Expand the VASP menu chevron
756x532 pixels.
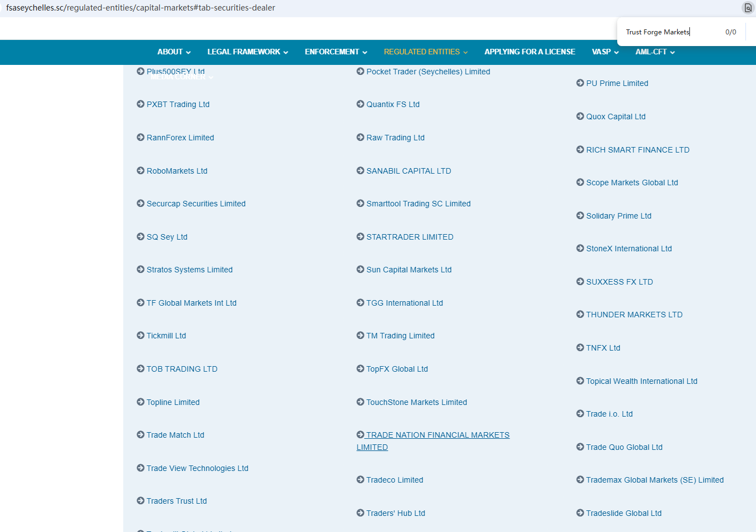pyautogui.click(x=616, y=52)
